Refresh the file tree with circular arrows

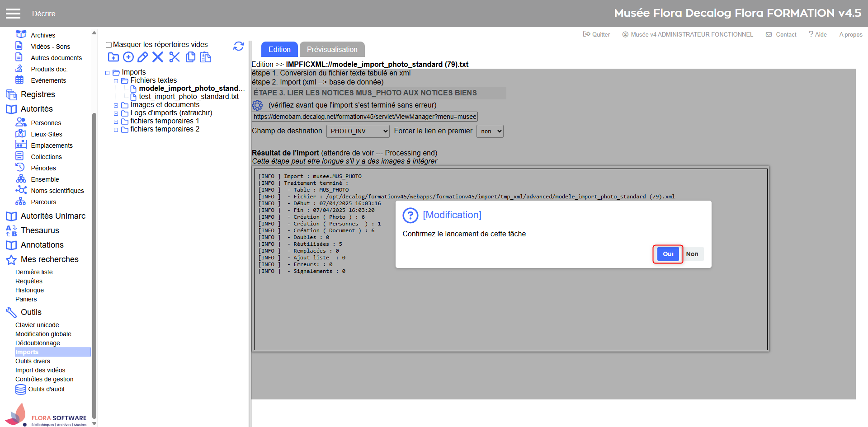coord(239,46)
